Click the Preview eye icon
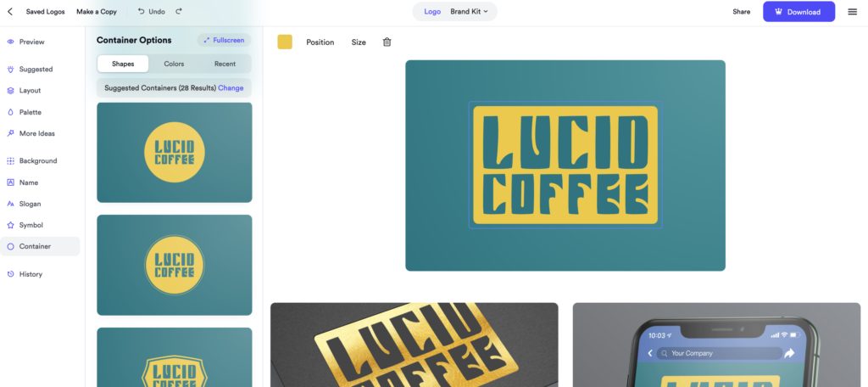 click(x=10, y=42)
